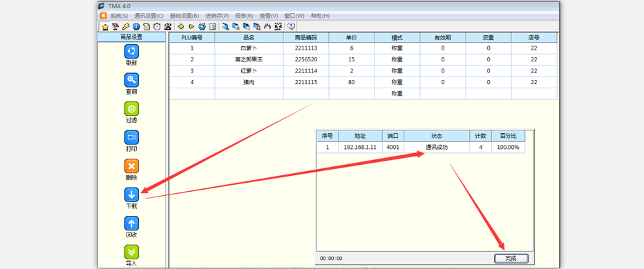Click the 称重 mode cell in empty row
Viewport: 644px width, 269px height.
(x=397, y=94)
